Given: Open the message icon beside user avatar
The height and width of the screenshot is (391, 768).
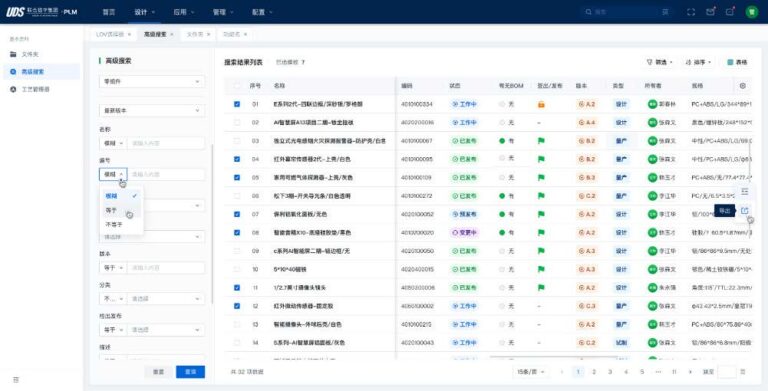Looking at the screenshot, I should (730, 12).
